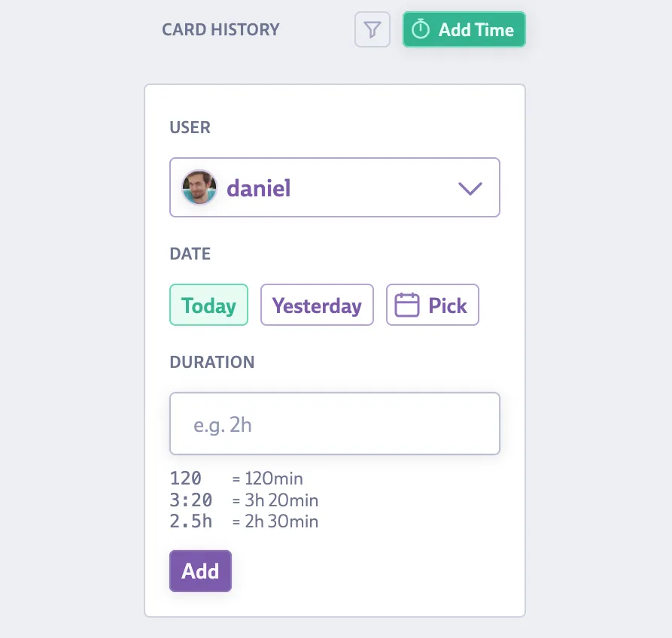
Task: Click the green Add Time button
Action: [x=464, y=30]
